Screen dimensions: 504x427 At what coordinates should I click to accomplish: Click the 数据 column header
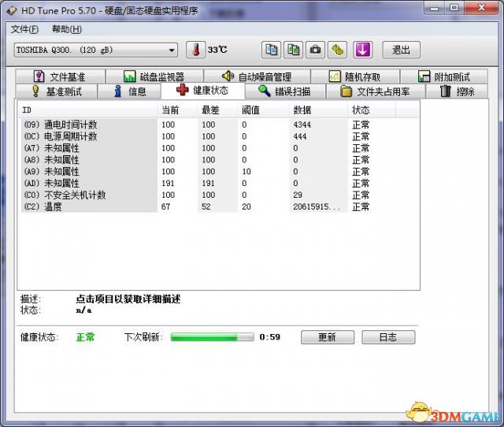click(318, 110)
